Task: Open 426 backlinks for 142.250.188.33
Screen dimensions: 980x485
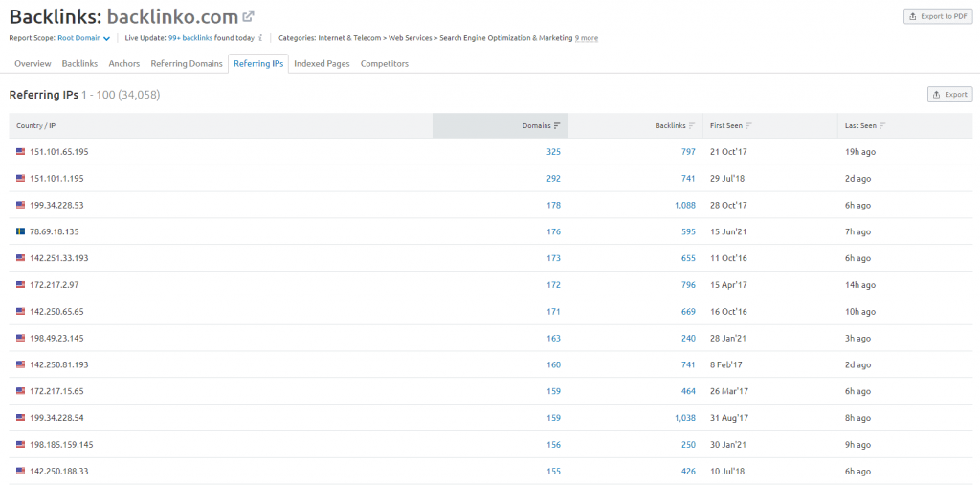Action: point(688,472)
